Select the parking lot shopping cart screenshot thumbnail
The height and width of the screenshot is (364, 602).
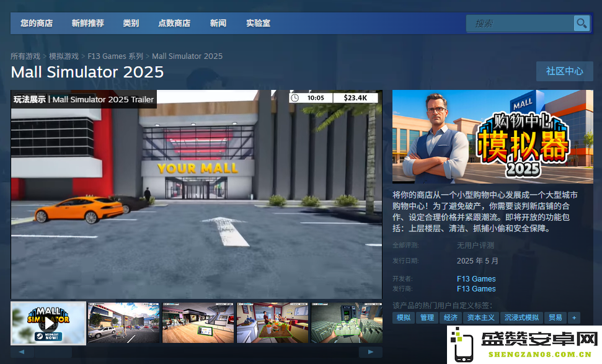[123, 323]
